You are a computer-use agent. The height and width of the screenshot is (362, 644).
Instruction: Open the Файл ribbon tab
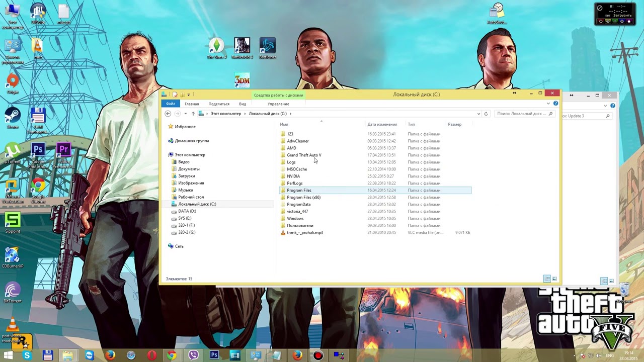coord(171,104)
